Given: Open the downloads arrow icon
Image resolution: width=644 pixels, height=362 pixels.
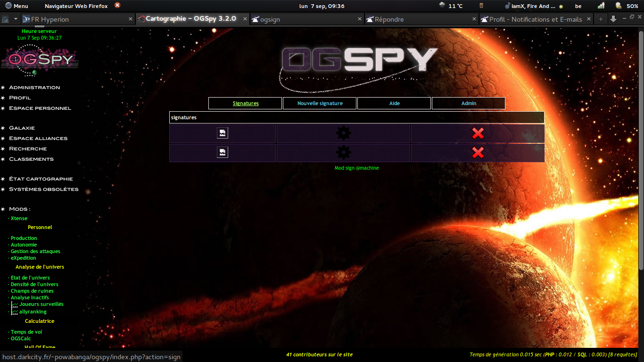Looking at the screenshot, I should point(613,19).
